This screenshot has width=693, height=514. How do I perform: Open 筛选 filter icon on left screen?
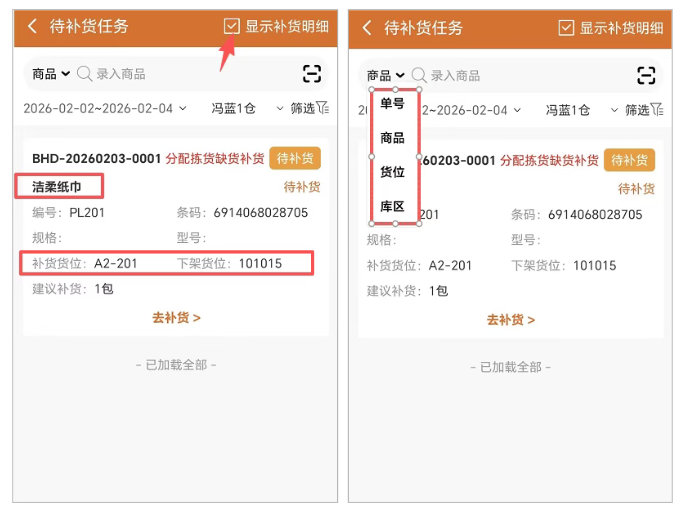[x=307, y=109]
